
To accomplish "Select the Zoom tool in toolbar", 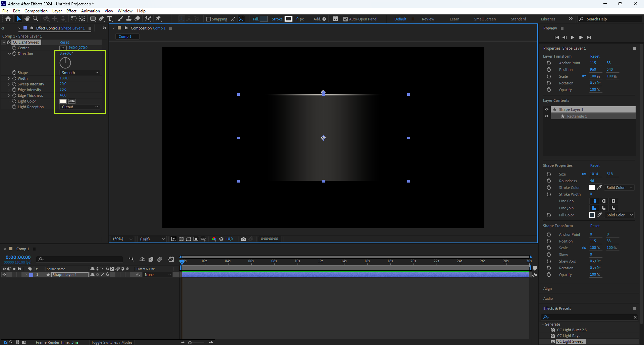I will (36, 19).
